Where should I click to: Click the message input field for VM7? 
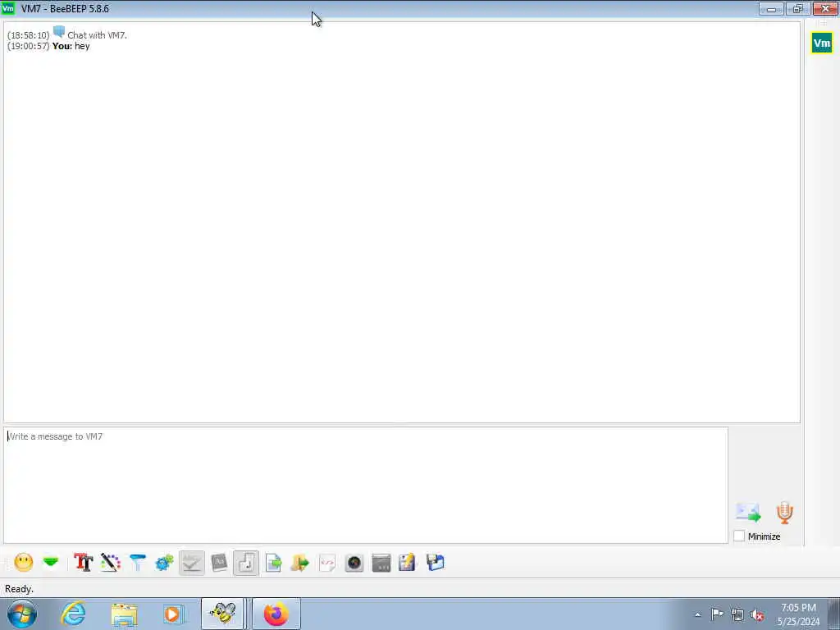pos(366,486)
